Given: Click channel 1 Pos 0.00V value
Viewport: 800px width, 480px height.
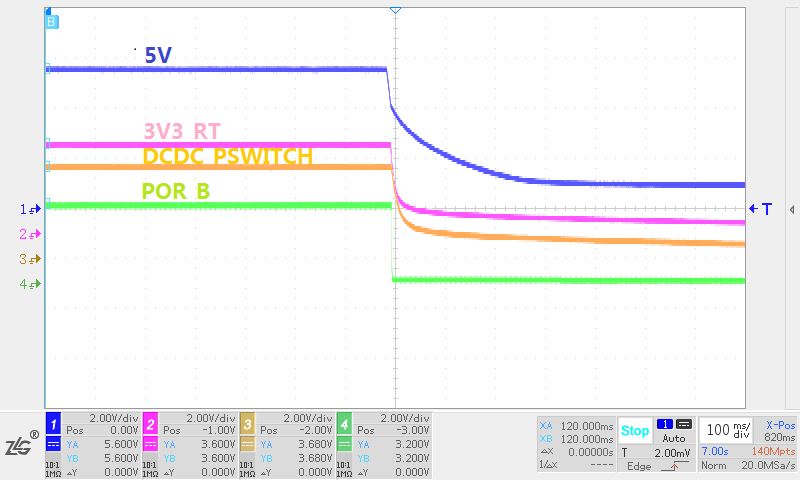Looking at the screenshot, I should 124,431.
